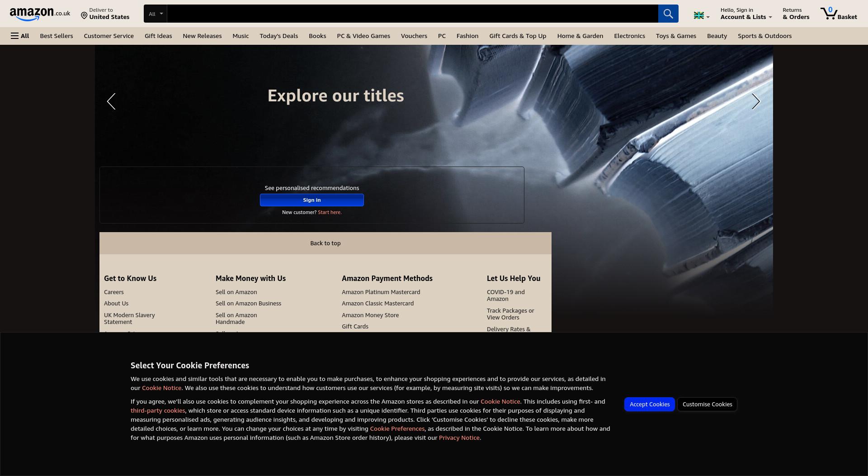The width and height of the screenshot is (868, 476).
Task: Click the blue Sign in button
Action: [x=312, y=200]
